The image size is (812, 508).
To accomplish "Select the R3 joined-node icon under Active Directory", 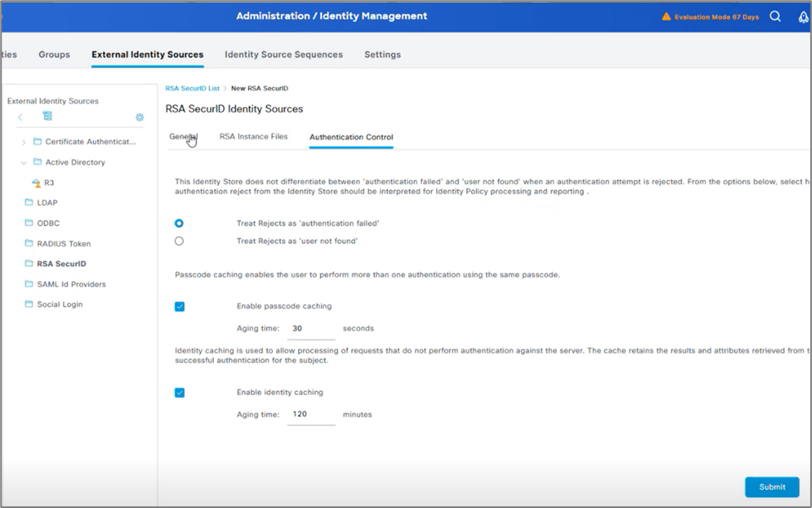I will [x=36, y=182].
